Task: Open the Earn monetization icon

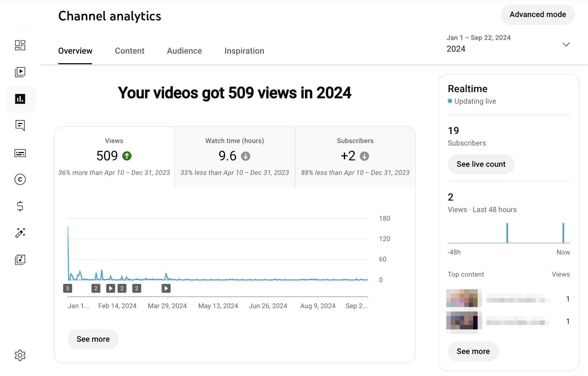Action: pyautogui.click(x=20, y=206)
